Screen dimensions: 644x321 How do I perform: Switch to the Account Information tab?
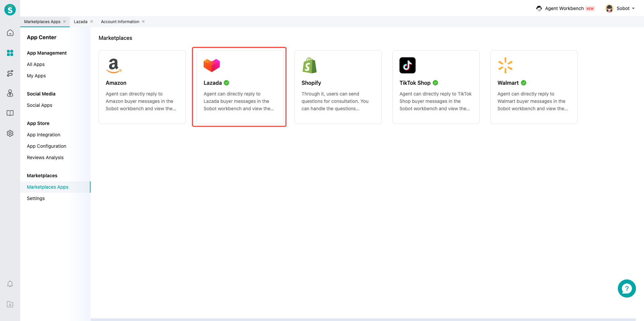(x=120, y=22)
